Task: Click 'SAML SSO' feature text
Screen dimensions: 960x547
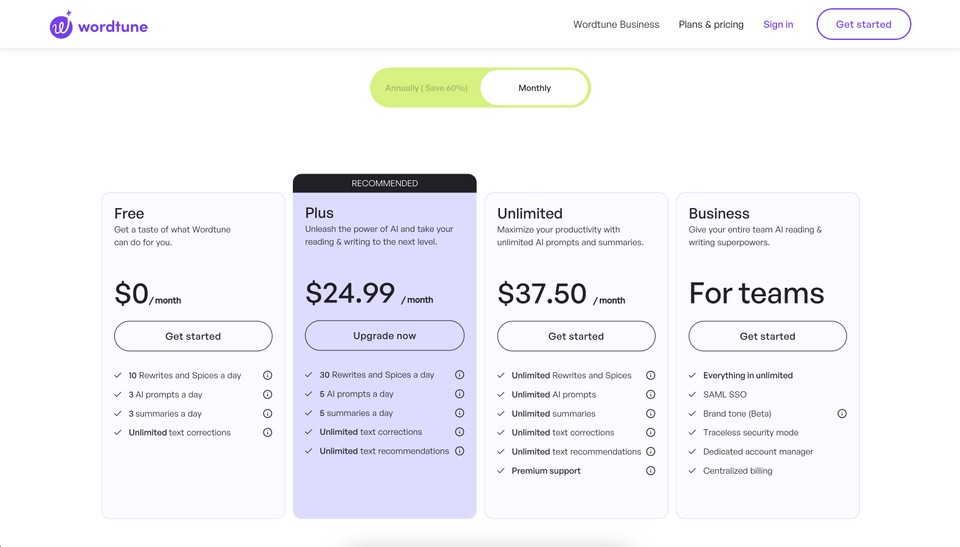Action: pos(725,394)
